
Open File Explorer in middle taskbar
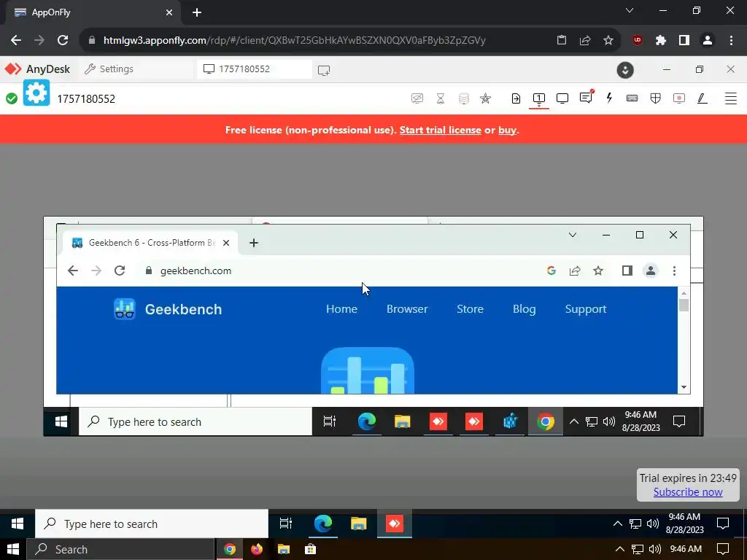pos(358,524)
